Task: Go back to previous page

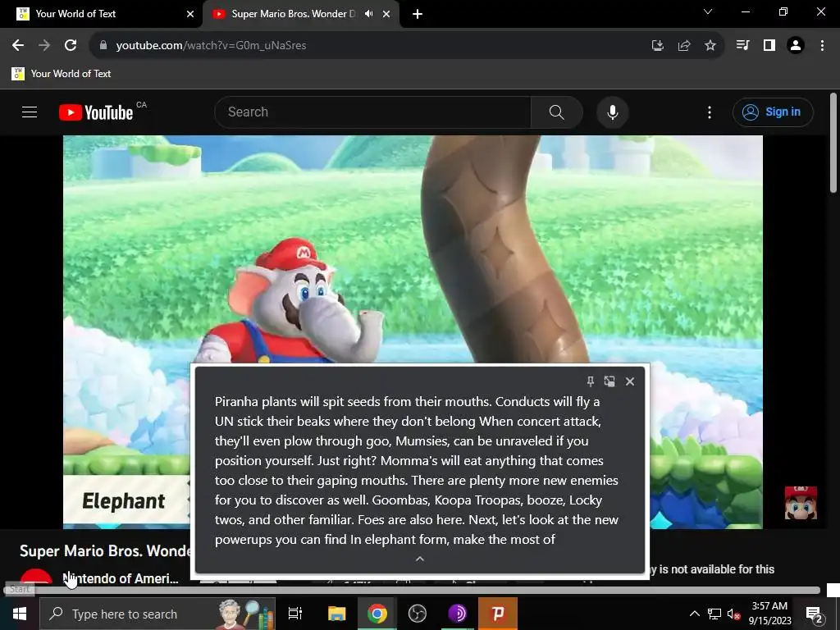Action: coord(18,45)
